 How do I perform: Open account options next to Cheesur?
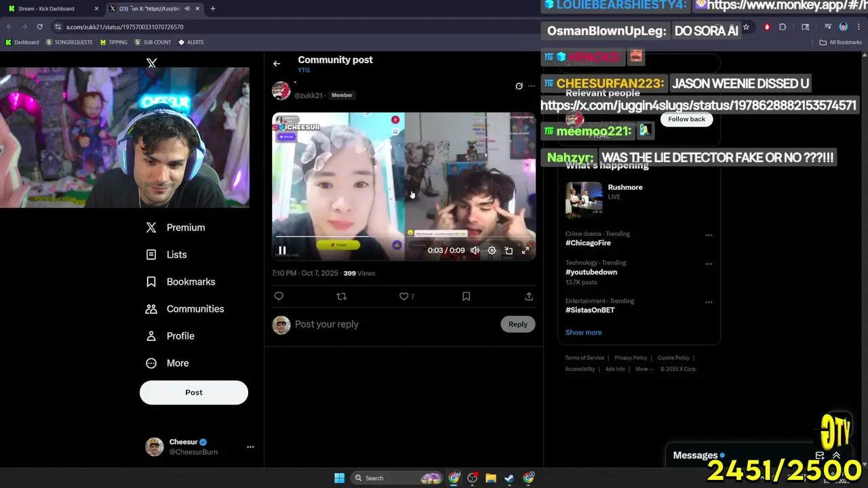click(x=250, y=447)
